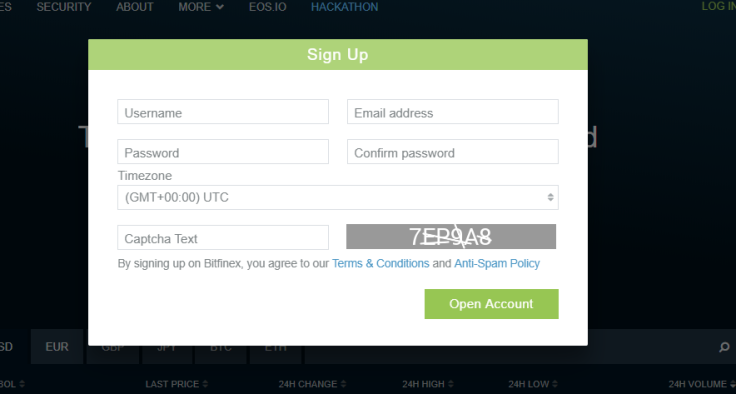Open the HACKATHON menu item
736x394 pixels.
point(345,7)
